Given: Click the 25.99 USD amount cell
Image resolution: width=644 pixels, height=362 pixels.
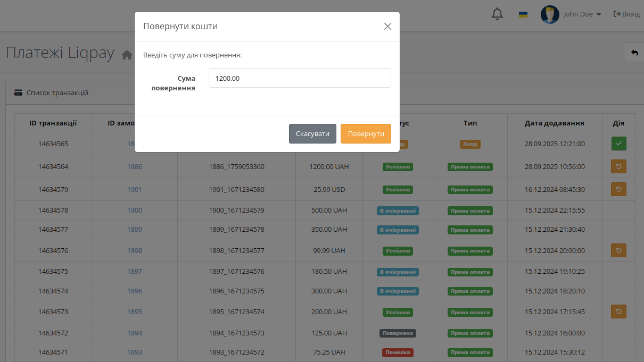Looking at the screenshot, I should (x=329, y=189).
